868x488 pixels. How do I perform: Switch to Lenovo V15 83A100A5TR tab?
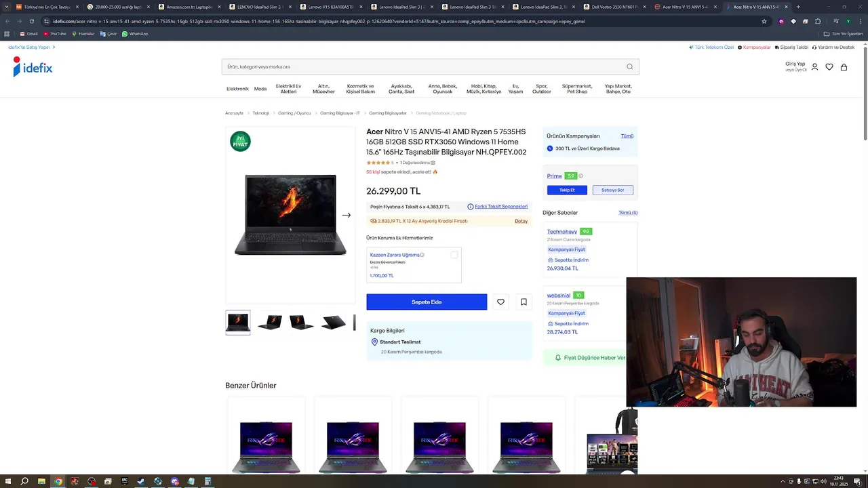tap(330, 7)
